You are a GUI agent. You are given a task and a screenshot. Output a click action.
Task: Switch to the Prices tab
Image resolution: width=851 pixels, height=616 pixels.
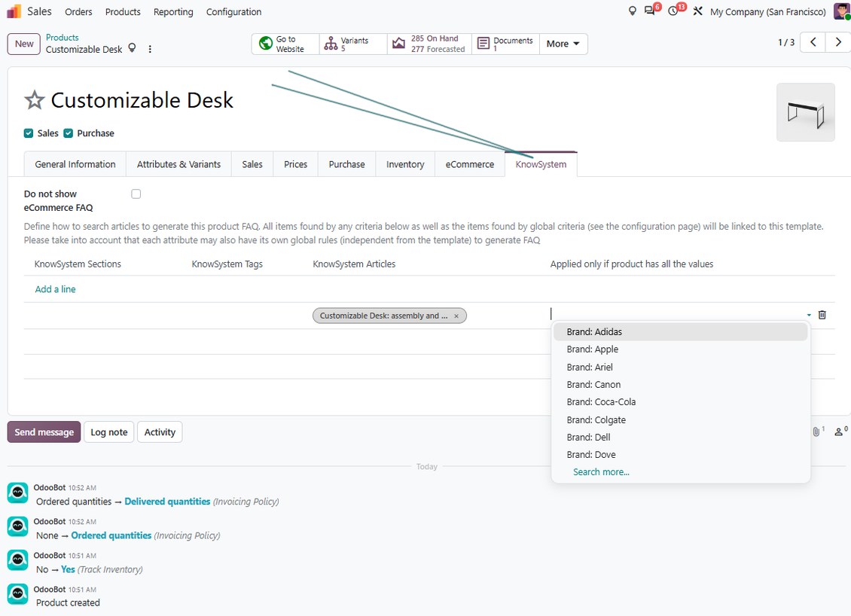(295, 164)
